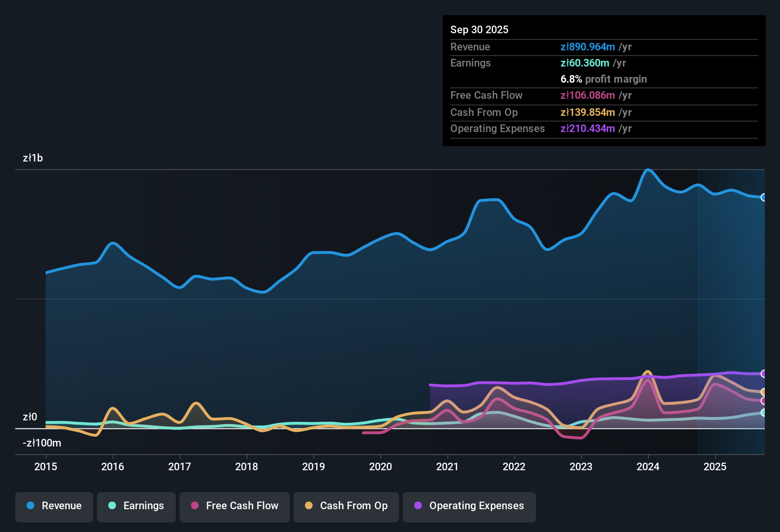Expand the Cash From Op legend entry
780x532 pixels.
pyautogui.click(x=346, y=506)
